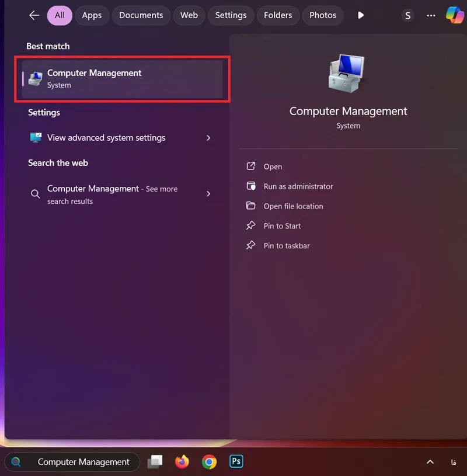Expand View advanced system settings chevron
Screen dimensions: 467x476
pyautogui.click(x=208, y=138)
